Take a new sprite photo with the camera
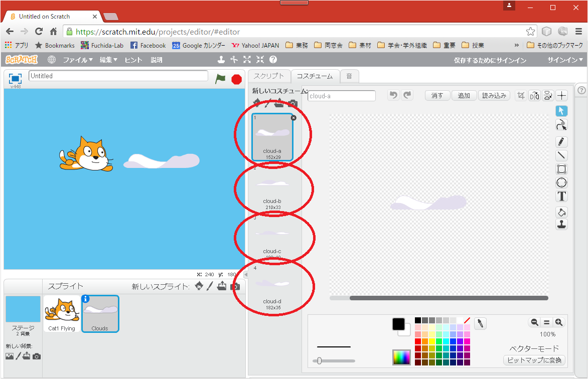This screenshot has height=379, width=588. [x=235, y=286]
